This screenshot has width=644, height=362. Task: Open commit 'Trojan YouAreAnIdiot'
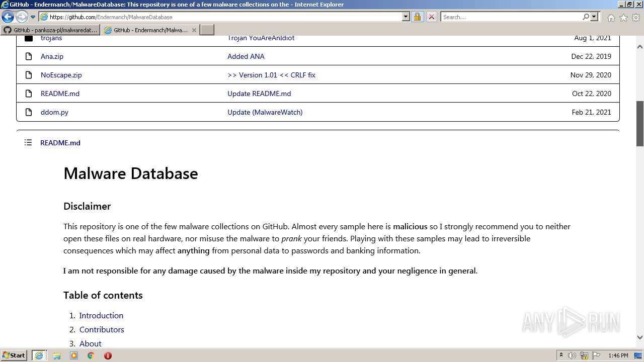[261, 38]
